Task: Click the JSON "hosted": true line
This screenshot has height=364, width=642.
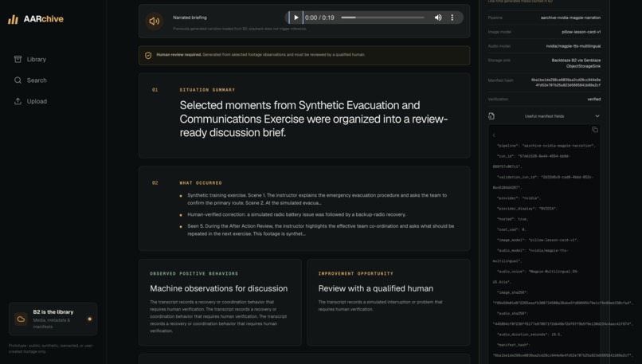Action: coord(512,219)
